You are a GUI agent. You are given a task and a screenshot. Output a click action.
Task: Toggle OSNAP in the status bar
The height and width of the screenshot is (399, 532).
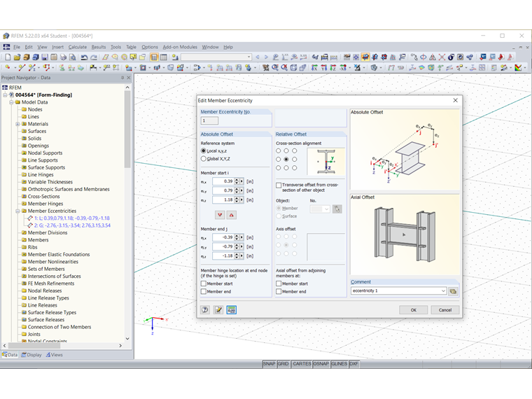click(321, 364)
